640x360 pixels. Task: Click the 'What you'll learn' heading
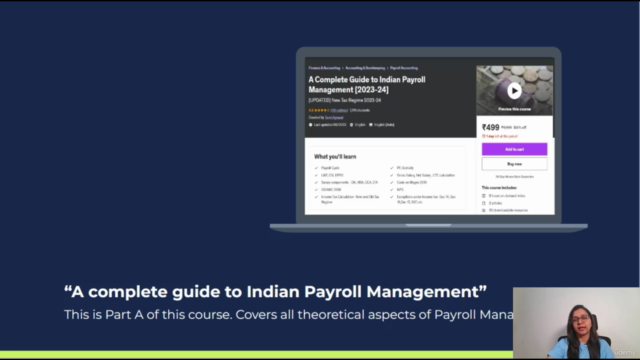coord(335,157)
